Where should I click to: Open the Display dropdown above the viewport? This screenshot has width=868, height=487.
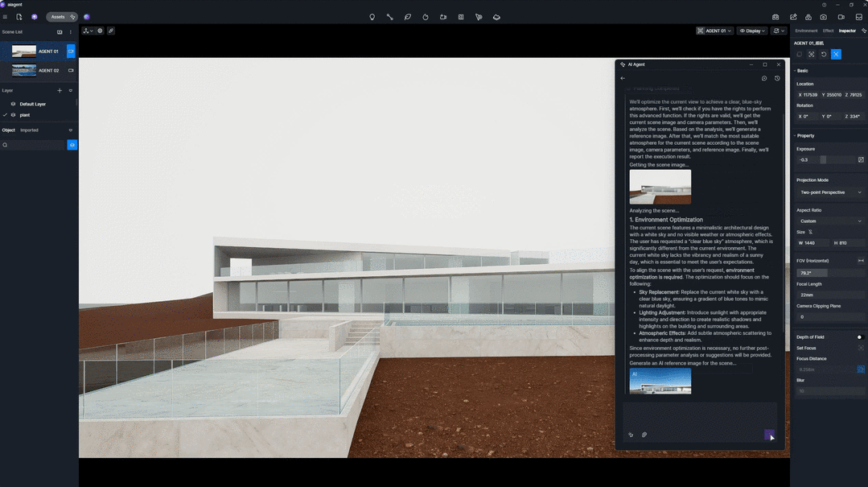[x=753, y=31]
